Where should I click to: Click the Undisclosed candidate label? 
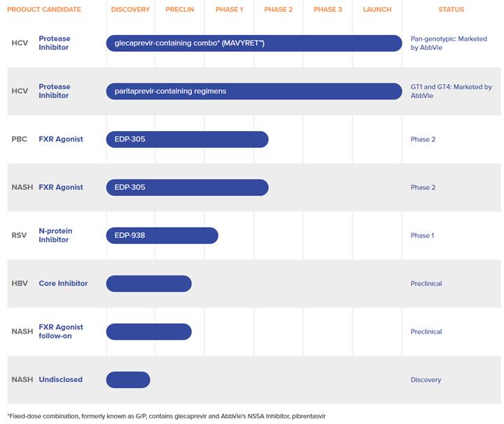click(60, 380)
